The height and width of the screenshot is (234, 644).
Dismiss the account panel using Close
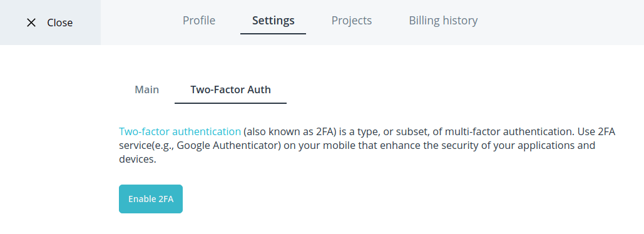(x=50, y=23)
